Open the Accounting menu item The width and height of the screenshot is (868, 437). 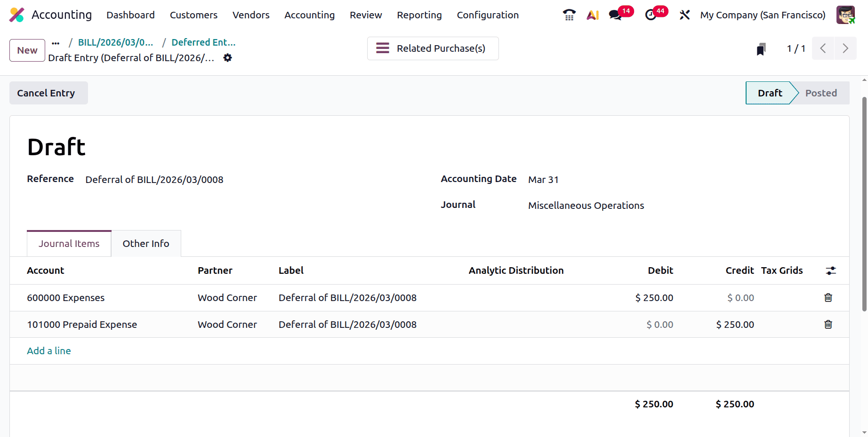[309, 15]
